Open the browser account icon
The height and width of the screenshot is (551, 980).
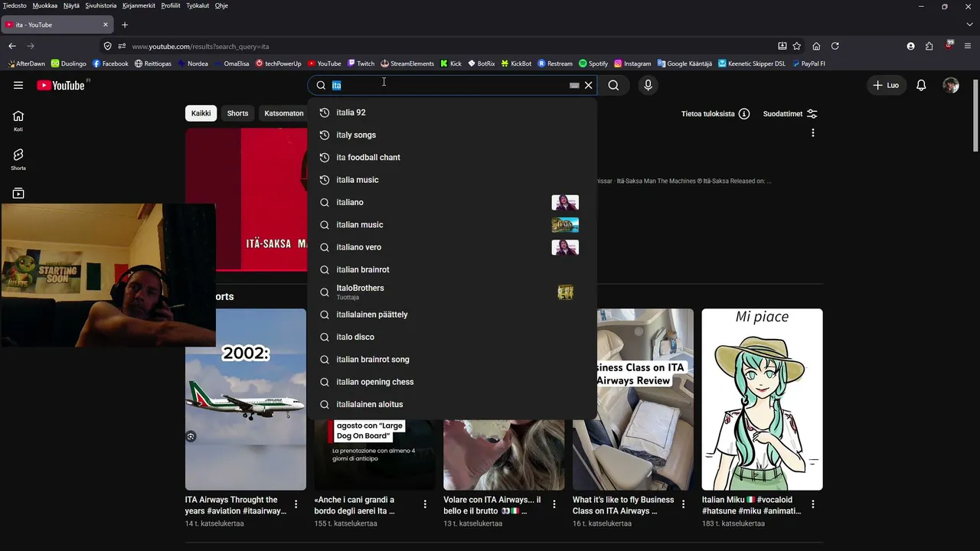pyautogui.click(x=910, y=46)
